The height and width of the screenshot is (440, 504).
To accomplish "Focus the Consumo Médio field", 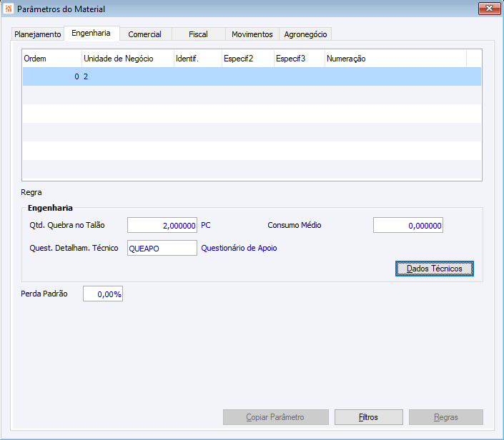I will [x=408, y=225].
